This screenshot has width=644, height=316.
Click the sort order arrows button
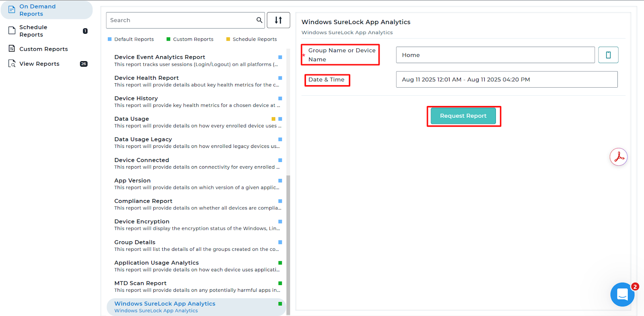(x=278, y=20)
